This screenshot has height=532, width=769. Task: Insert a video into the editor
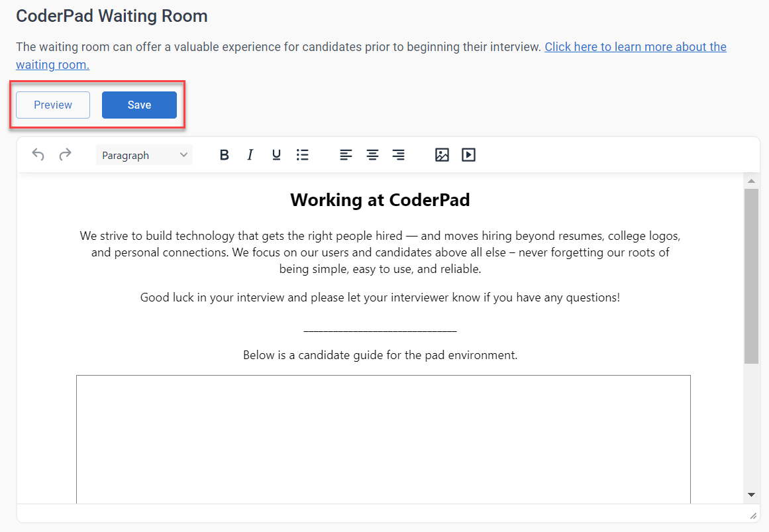[x=468, y=155]
